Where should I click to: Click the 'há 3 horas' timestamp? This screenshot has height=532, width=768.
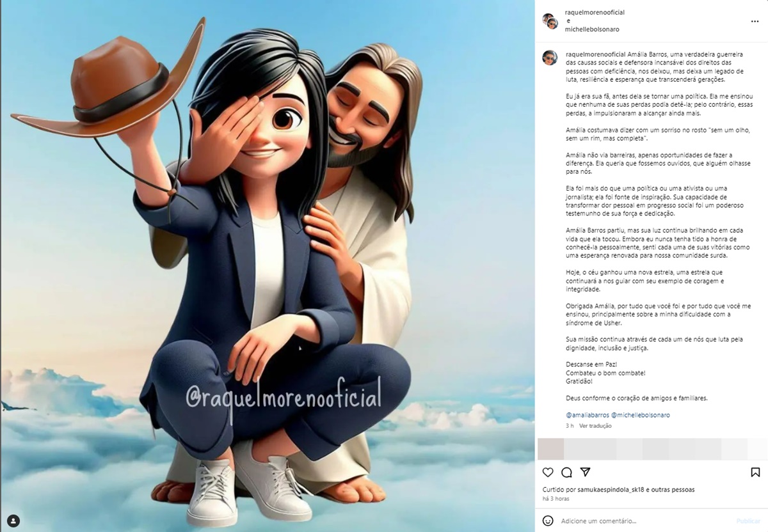pyautogui.click(x=557, y=499)
